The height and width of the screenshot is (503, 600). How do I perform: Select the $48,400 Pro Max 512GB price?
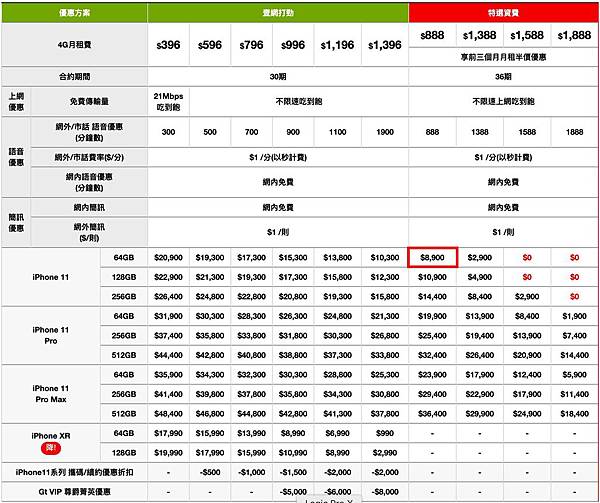[x=168, y=413]
